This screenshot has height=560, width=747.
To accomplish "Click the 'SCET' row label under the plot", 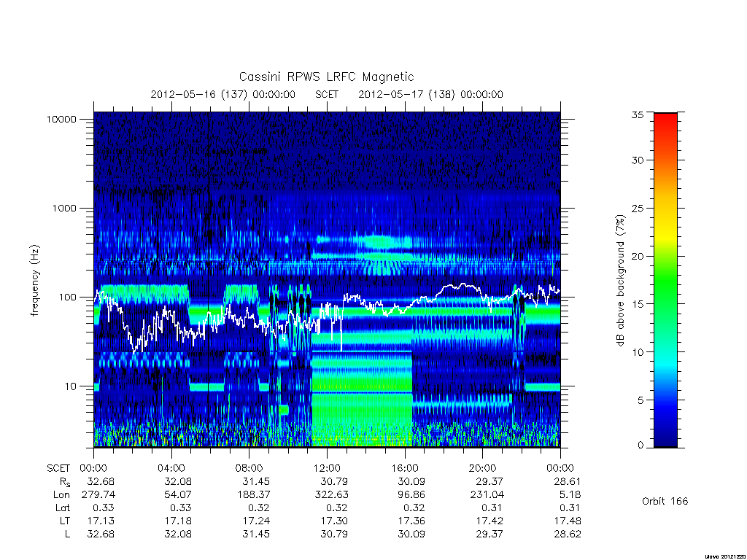I will pyautogui.click(x=58, y=469).
